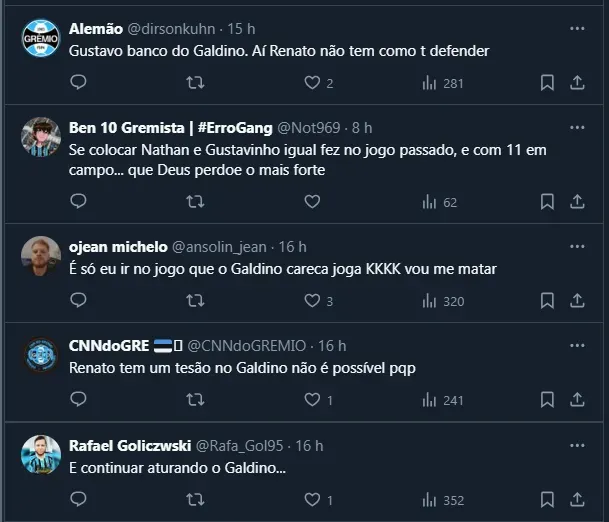
Task: Share Rafael Goliczwski's tweet
Action: (577, 499)
